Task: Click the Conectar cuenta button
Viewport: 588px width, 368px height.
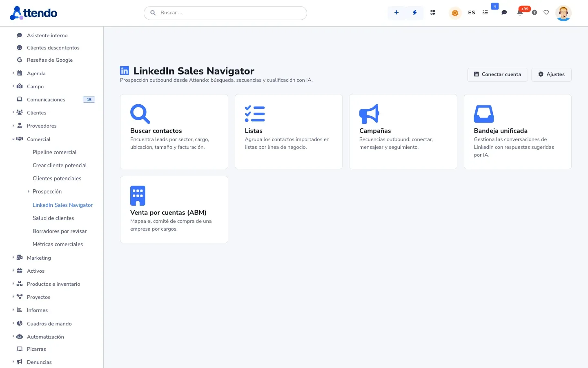Action: pos(497,74)
